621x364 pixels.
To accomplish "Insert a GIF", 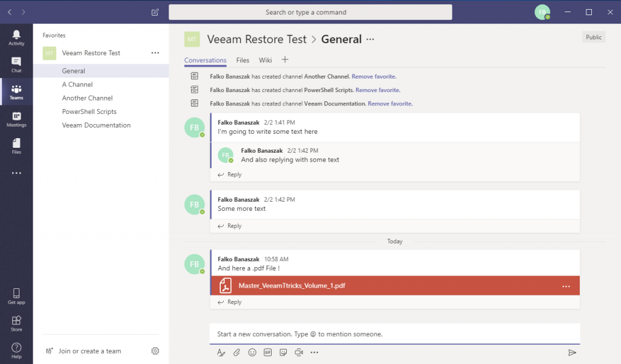I will coord(267,352).
